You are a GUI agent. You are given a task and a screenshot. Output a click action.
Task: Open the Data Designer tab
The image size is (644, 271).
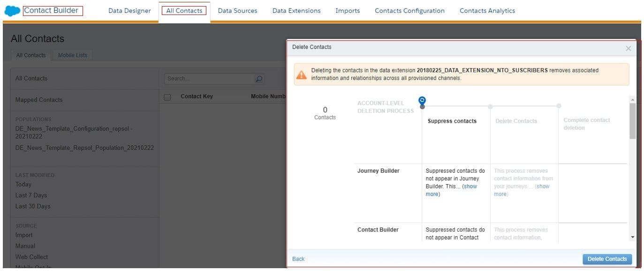(x=129, y=11)
